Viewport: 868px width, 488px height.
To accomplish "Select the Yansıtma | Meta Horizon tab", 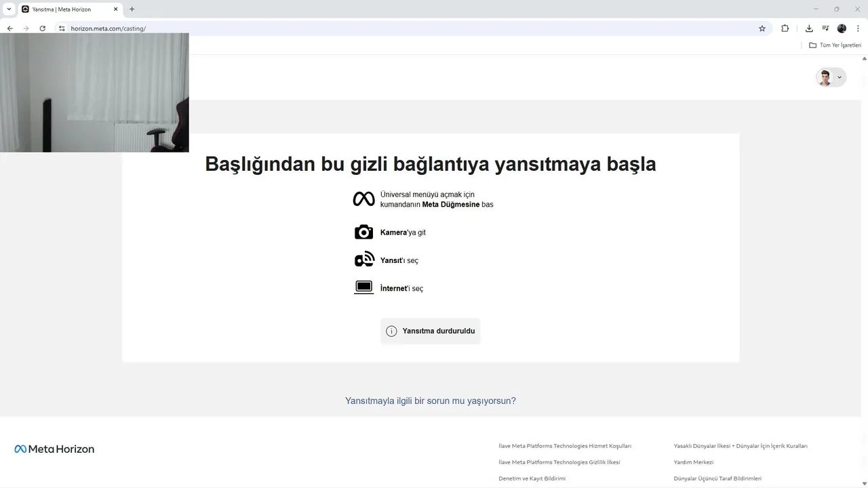I will 71,9.
